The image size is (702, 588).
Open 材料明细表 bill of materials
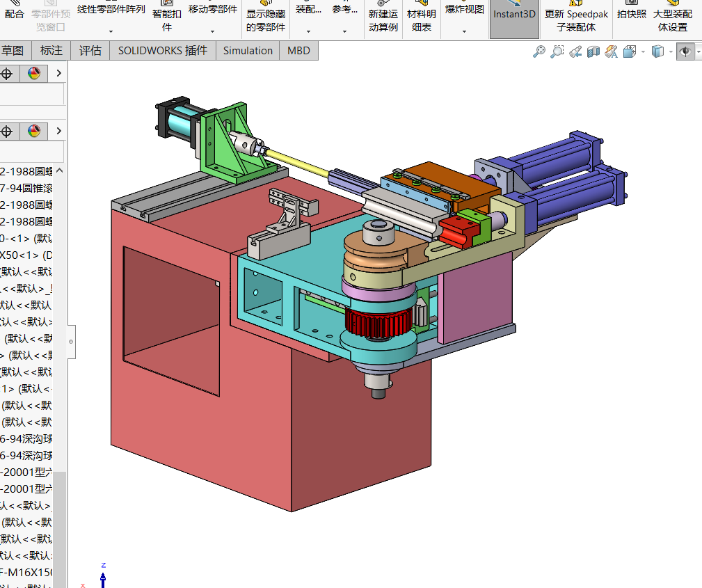point(422,18)
